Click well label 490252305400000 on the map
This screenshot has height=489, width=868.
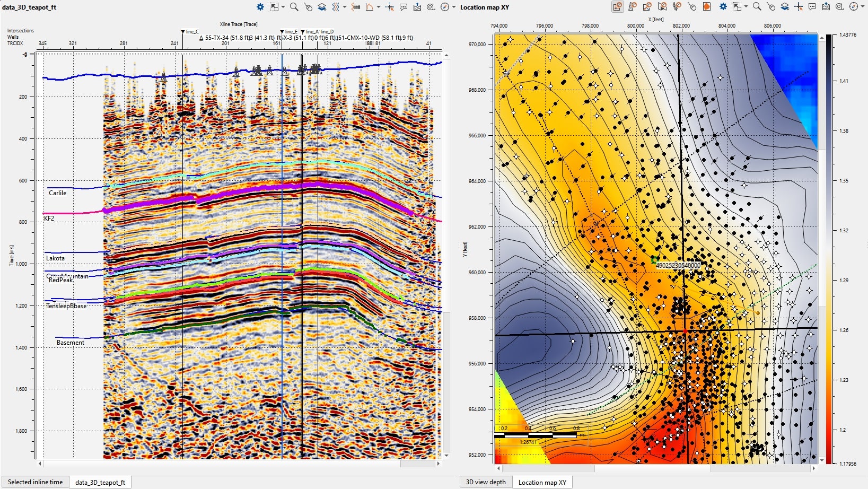678,265
